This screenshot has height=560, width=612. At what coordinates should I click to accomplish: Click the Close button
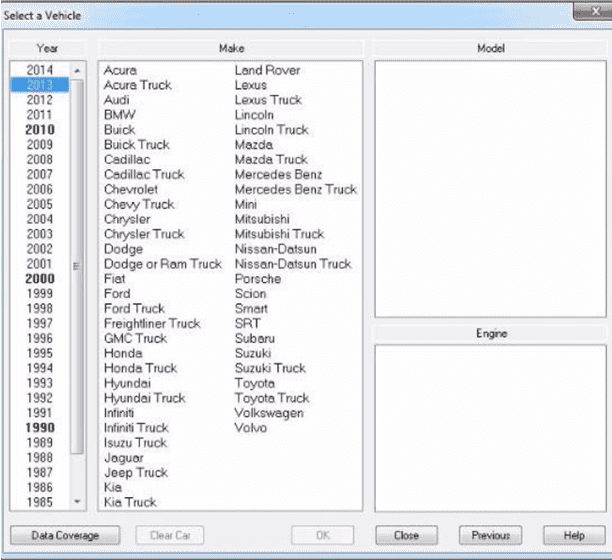(x=406, y=535)
